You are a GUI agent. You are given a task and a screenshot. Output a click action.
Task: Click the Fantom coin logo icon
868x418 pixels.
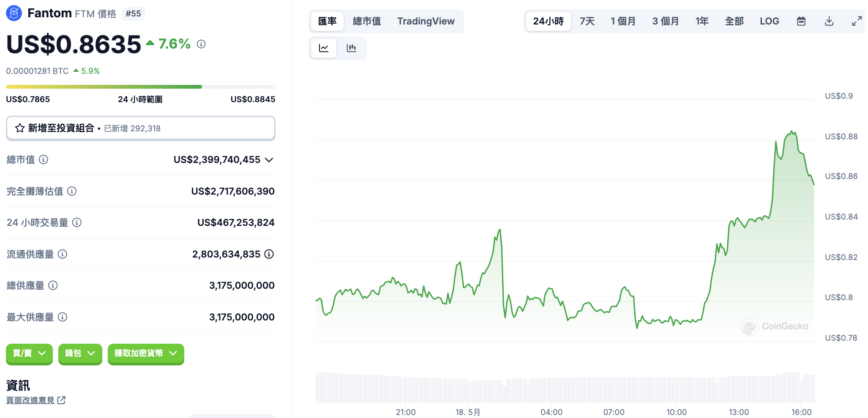tap(14, 14)
